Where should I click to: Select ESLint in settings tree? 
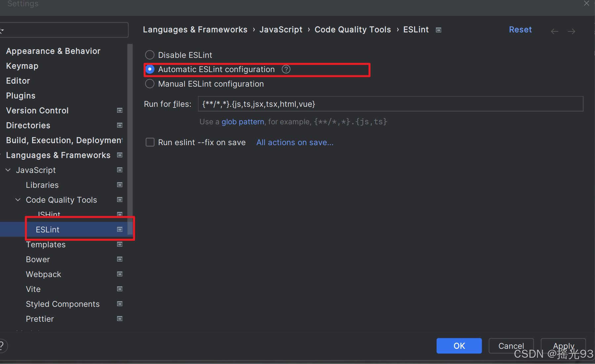(48, 230)
